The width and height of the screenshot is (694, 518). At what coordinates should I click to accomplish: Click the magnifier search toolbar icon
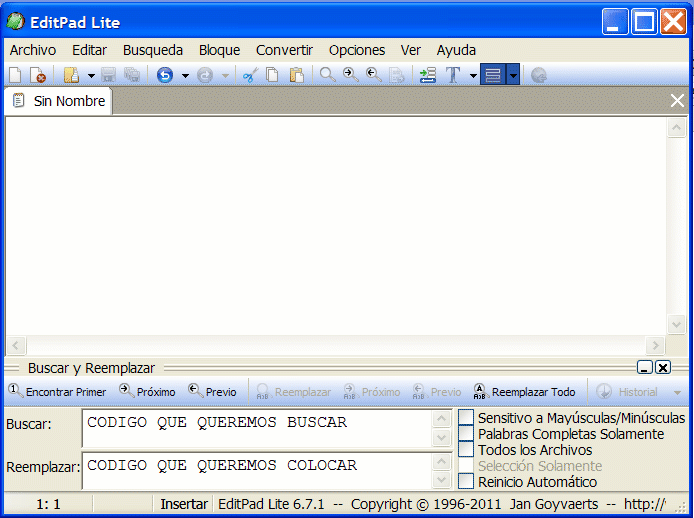click(327, 75)
